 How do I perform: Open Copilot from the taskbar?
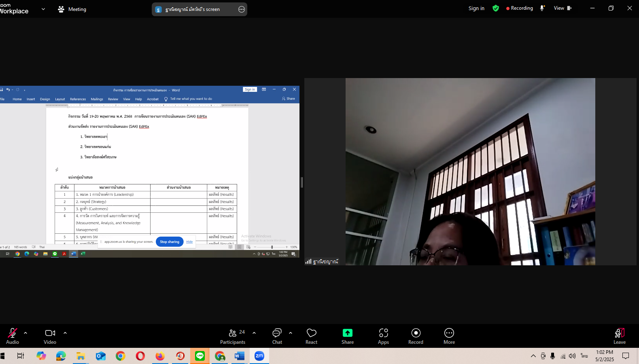(41, 356)
